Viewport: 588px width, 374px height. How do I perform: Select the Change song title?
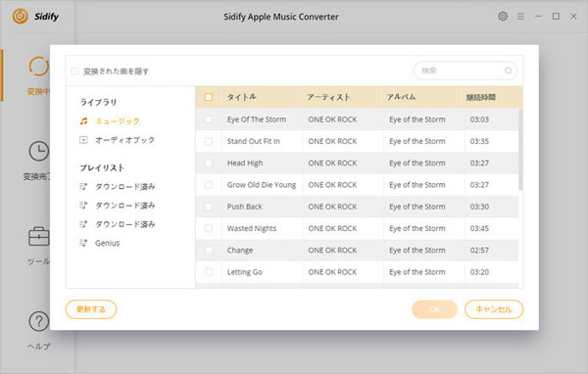(240, 250)
